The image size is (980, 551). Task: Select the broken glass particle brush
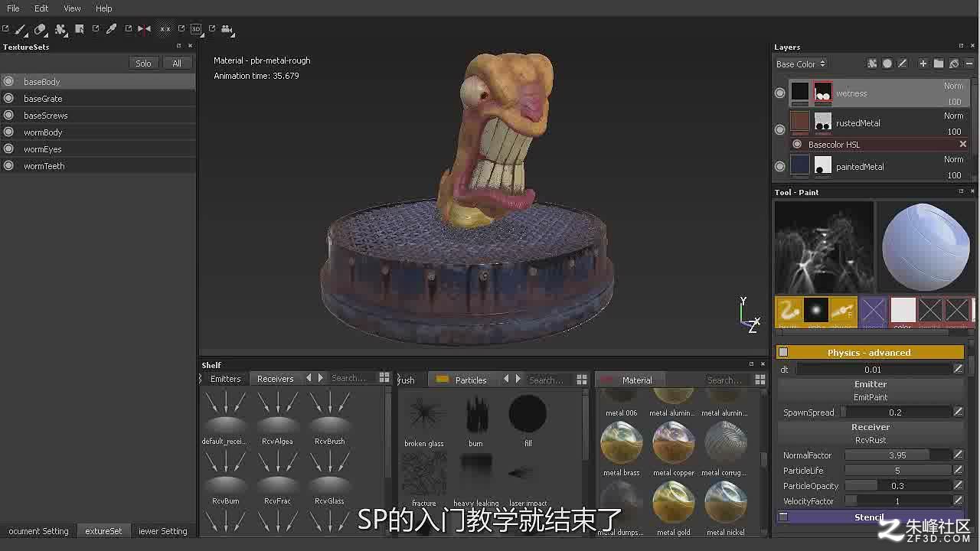pos(424,420)
